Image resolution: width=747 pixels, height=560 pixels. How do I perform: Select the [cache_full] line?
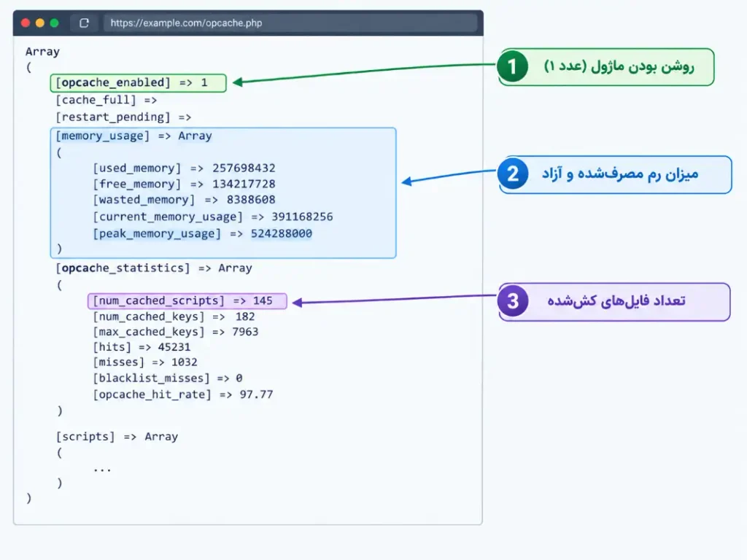pos(107,100)
